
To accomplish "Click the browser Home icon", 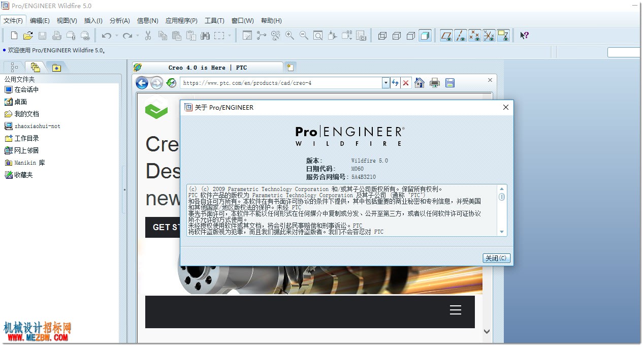I will tap(420, 83).
